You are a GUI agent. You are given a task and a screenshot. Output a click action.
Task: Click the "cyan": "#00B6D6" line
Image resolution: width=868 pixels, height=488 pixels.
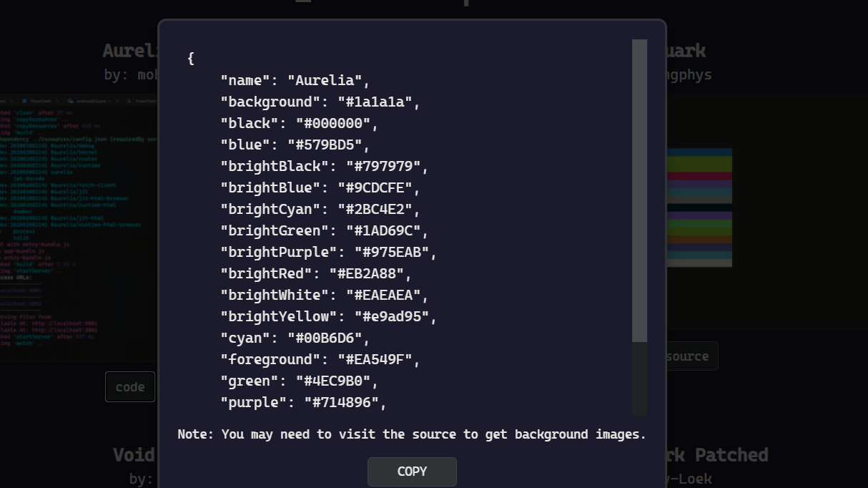(x=295, y=338)
